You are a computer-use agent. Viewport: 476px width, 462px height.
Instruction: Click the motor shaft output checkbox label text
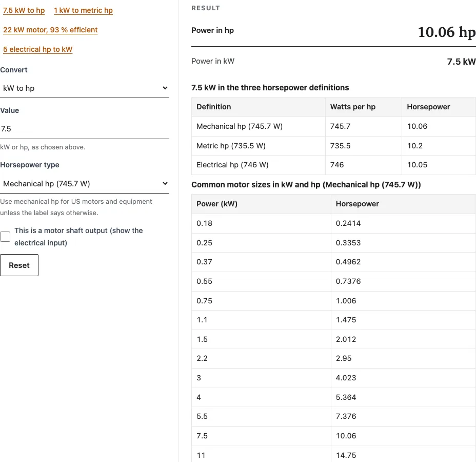click(x=78, y=237)
